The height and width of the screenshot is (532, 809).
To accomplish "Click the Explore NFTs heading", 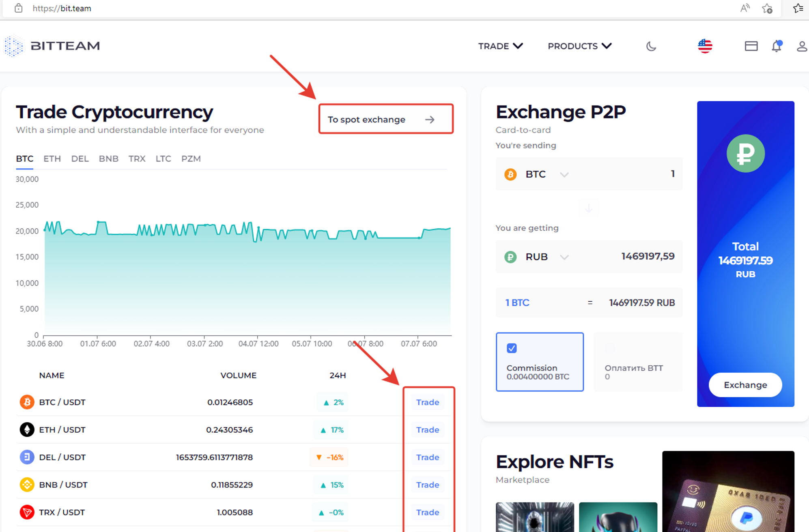I will coord(554,462).
